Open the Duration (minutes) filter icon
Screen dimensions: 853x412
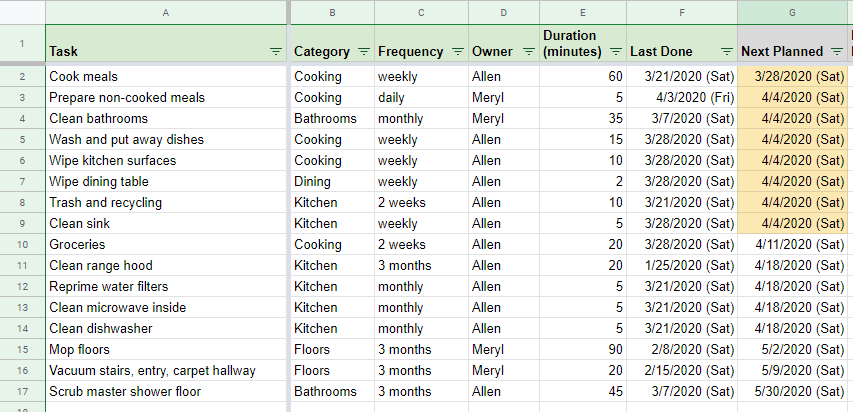point(617,51)
